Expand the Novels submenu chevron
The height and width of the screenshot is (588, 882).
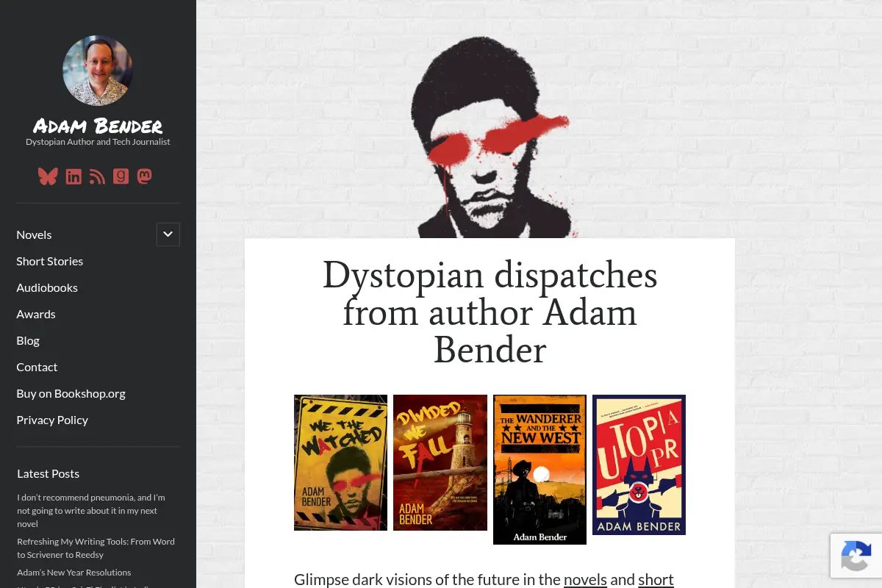point(168,234)
